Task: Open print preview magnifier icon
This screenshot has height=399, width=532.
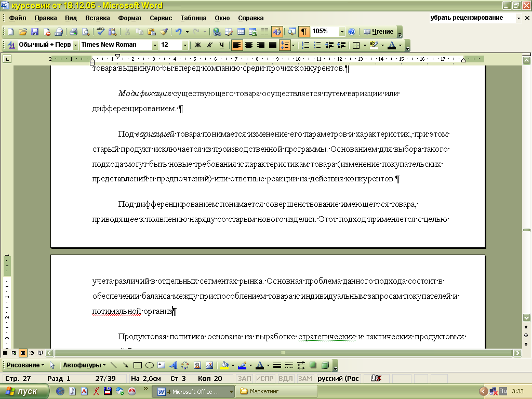Action: tap(86, 32)
